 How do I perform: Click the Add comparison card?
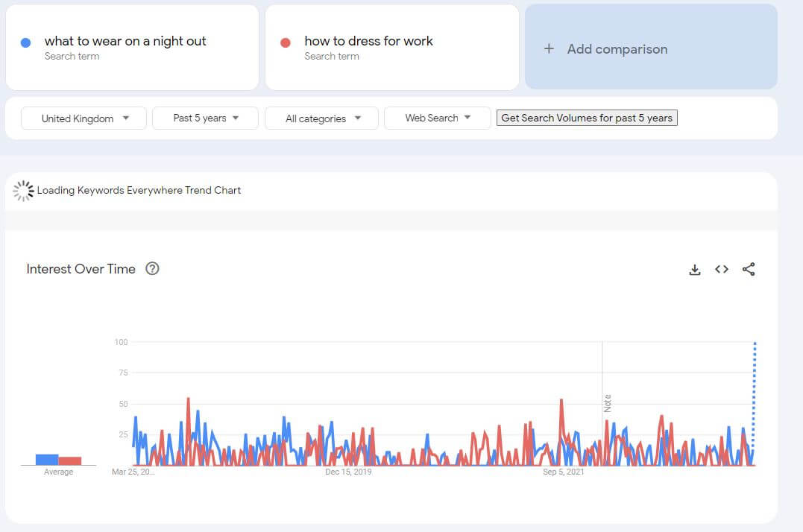pyautogui.click(x=651, y=47)
